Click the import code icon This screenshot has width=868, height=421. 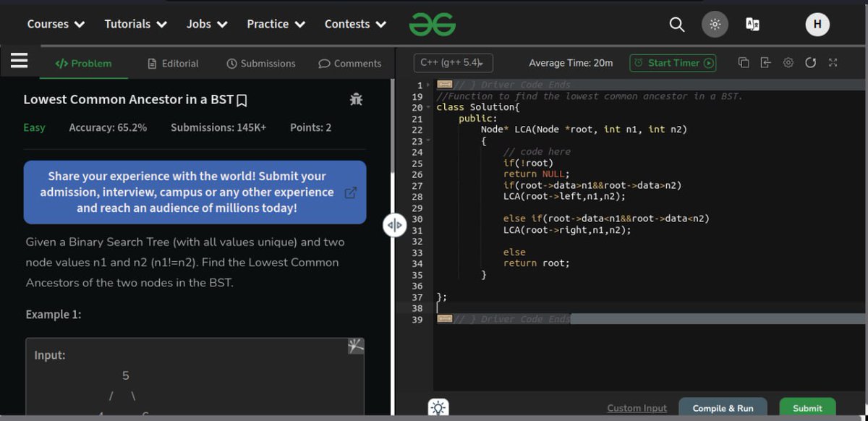pos(766,63)
